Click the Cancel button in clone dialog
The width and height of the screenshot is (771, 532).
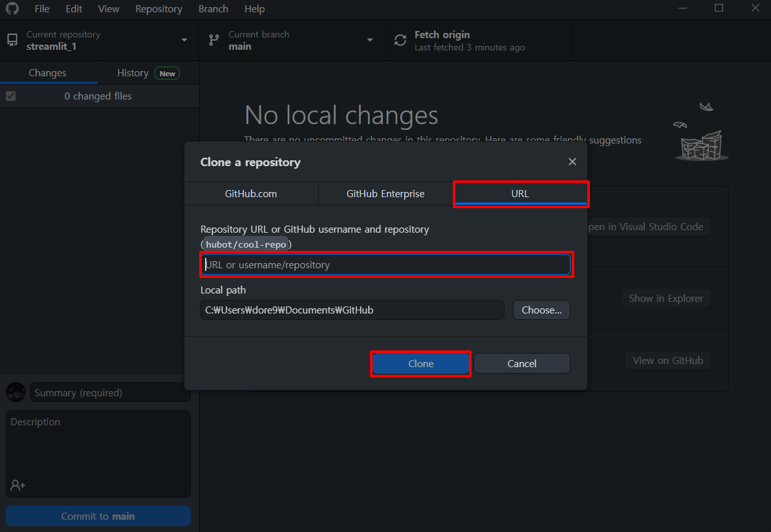coord(522,363)
